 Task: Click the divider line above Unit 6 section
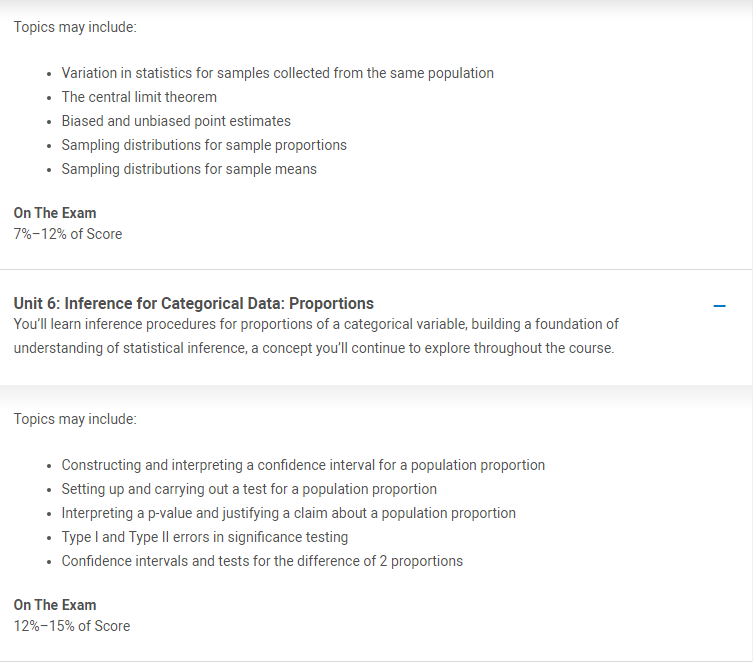click(376, 269)
